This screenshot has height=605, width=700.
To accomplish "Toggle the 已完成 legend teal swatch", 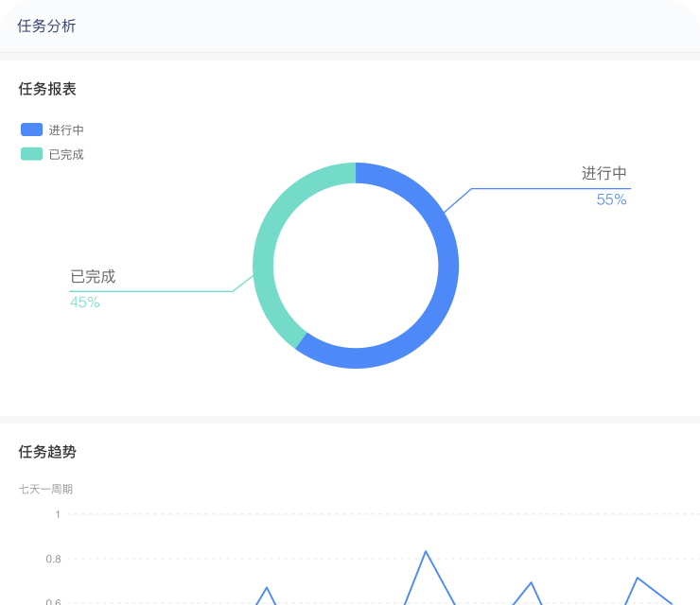I will click(32, 154).
